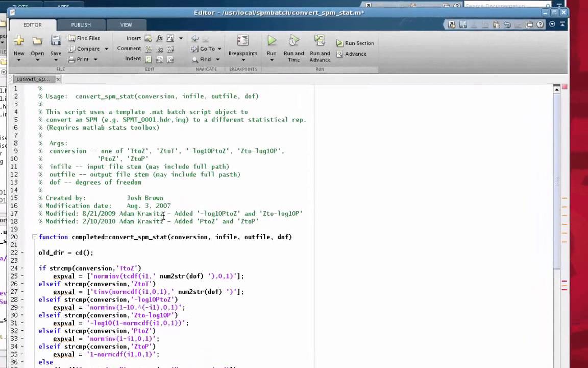Click the Go To button
The height and width of the screenshot is (368, 588).
(203, 49)
